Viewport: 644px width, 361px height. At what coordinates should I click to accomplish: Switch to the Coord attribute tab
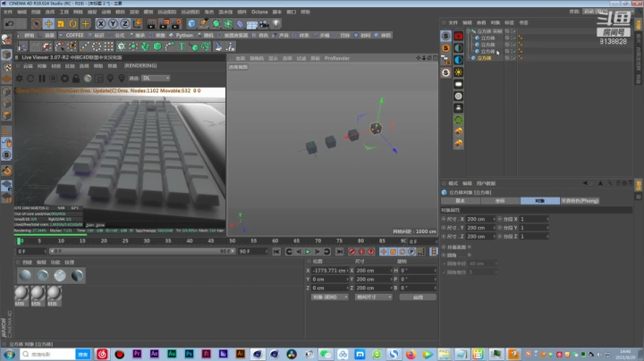[500, 200]
